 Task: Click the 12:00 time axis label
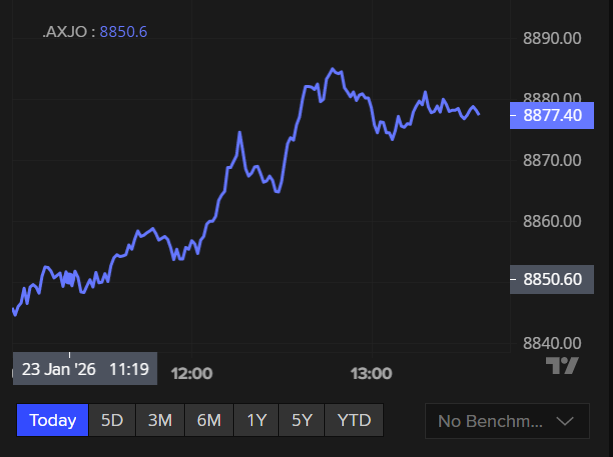(x=192, y=373)
